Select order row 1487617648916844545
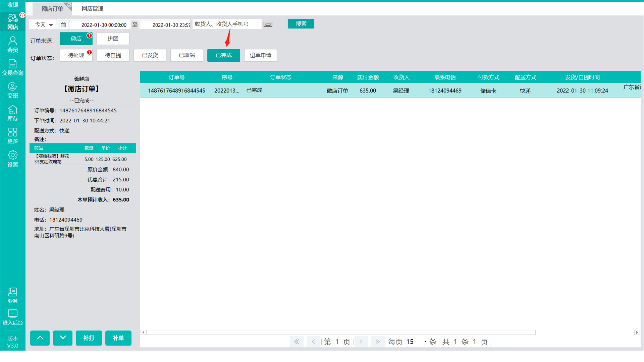 tap(390, 90)
